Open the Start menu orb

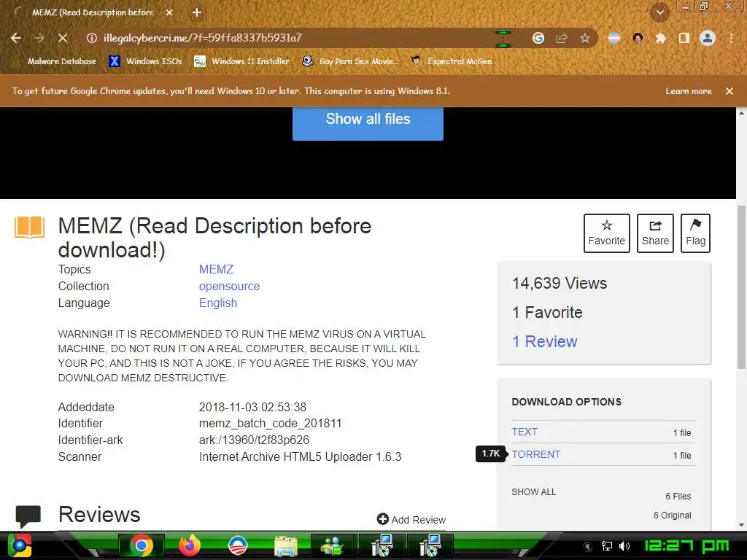click(x=20, y=545)
